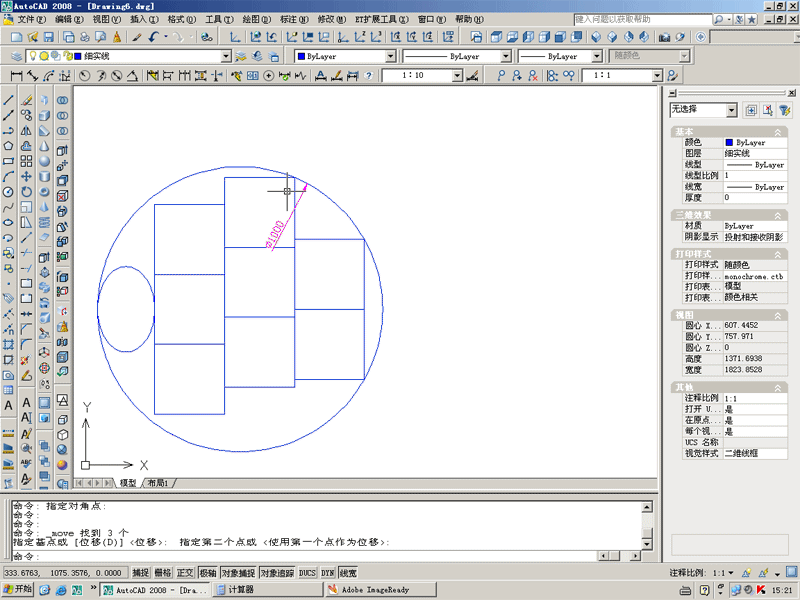800x600 pixels.
Task: Select the Circle draw tool
Action: (x=8, y=192)
